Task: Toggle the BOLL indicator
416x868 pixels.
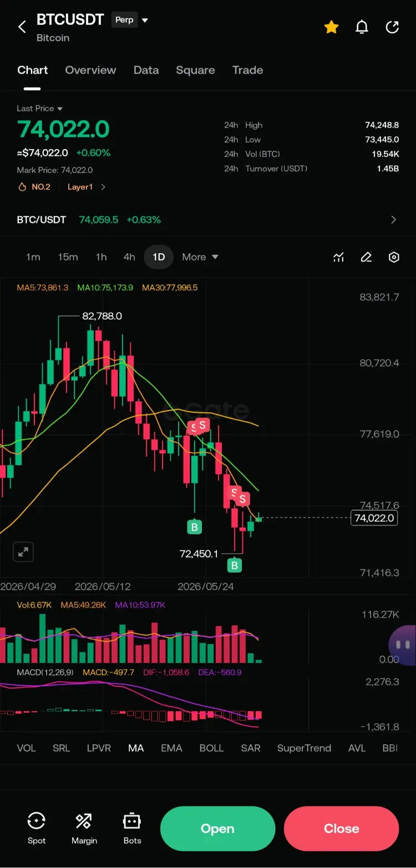Action: click(x=211, y=748)
